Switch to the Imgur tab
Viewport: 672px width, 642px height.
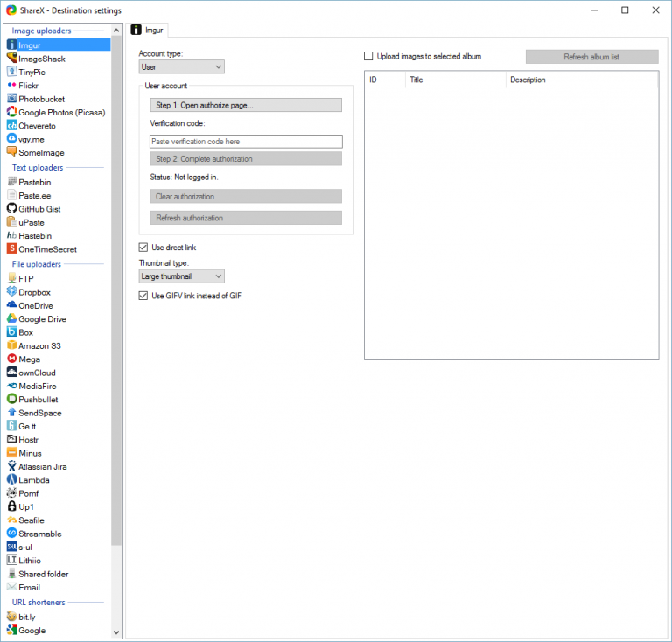[148, 30]
